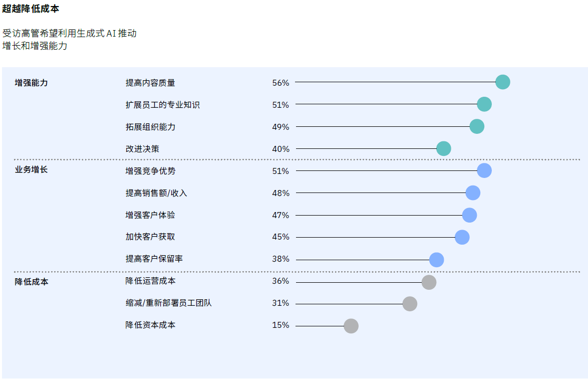The height and width of the screenshot is (379, 588).
Task: Click the 降低成本 category heading
Action: (32, 282)
